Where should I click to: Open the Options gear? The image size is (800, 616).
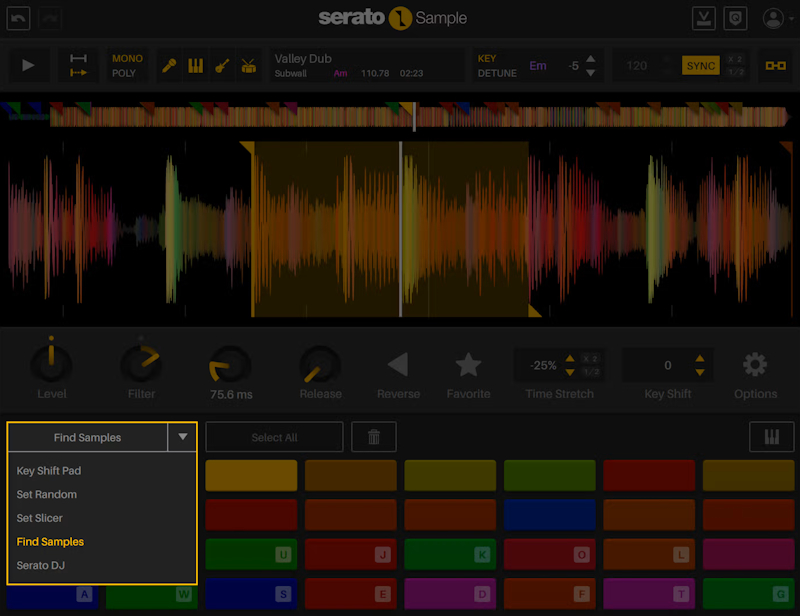(755, 364)
